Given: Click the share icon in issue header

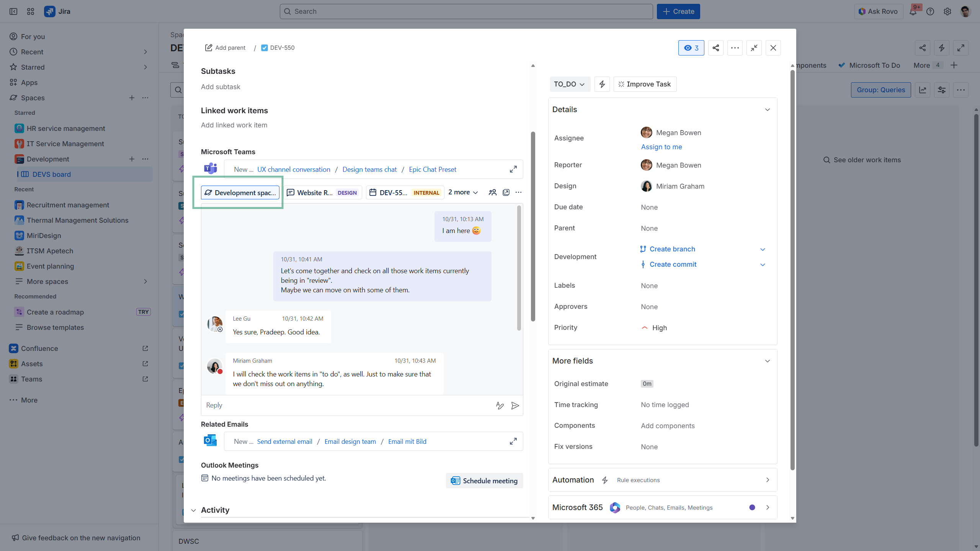Looking at the screenshot, I should click(715, 48).
